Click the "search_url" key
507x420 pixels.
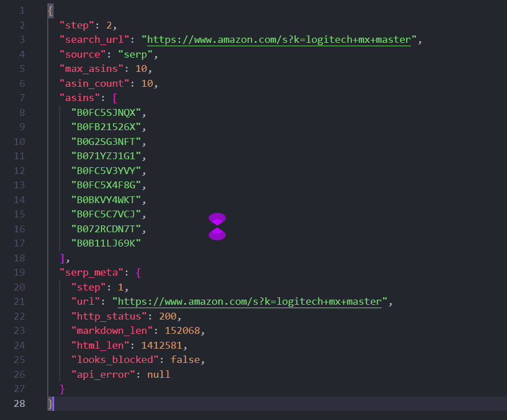point(95,40)
